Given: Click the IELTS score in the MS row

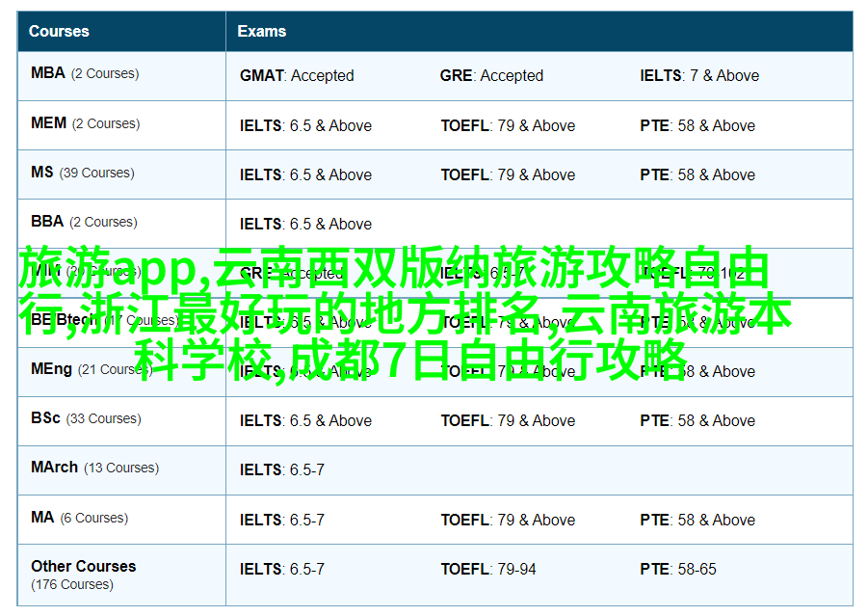Looking at the screenshot, I should 305,175.
